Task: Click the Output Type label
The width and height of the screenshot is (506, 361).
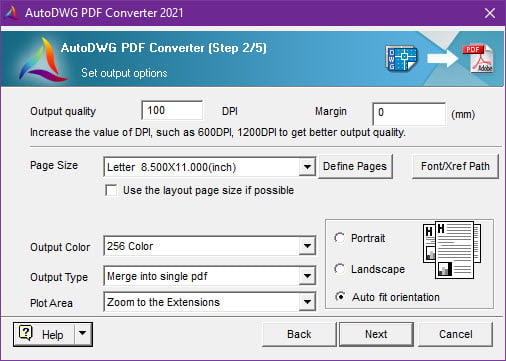Action: pyautogui.click(x=59, y=277)
